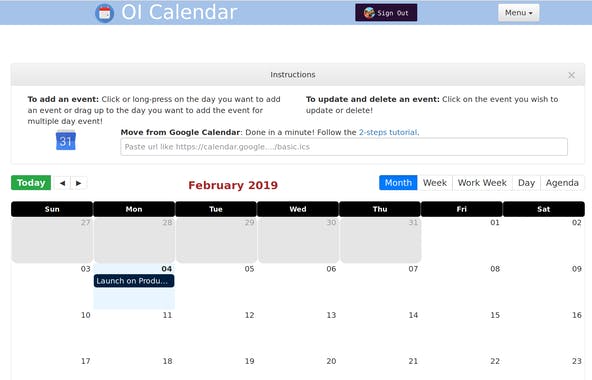Click the Sign Out button
Viewport: 592px width, 380px height.
tap(386, 13)
